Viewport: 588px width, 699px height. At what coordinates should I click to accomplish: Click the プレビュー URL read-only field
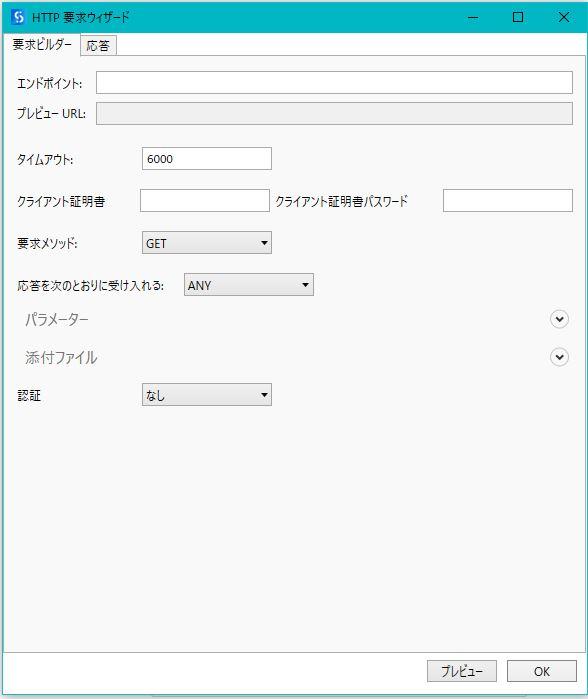coord(334,113)
